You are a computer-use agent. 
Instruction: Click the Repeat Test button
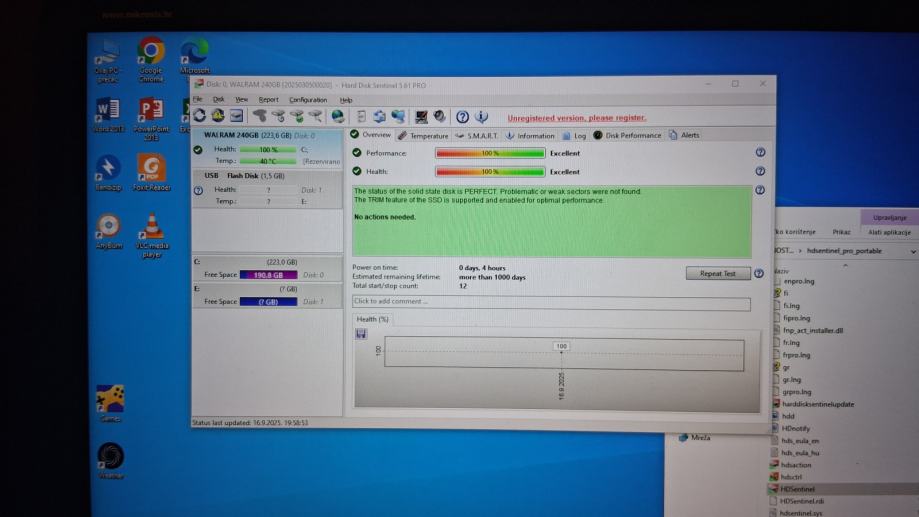(x=717, y=273)
